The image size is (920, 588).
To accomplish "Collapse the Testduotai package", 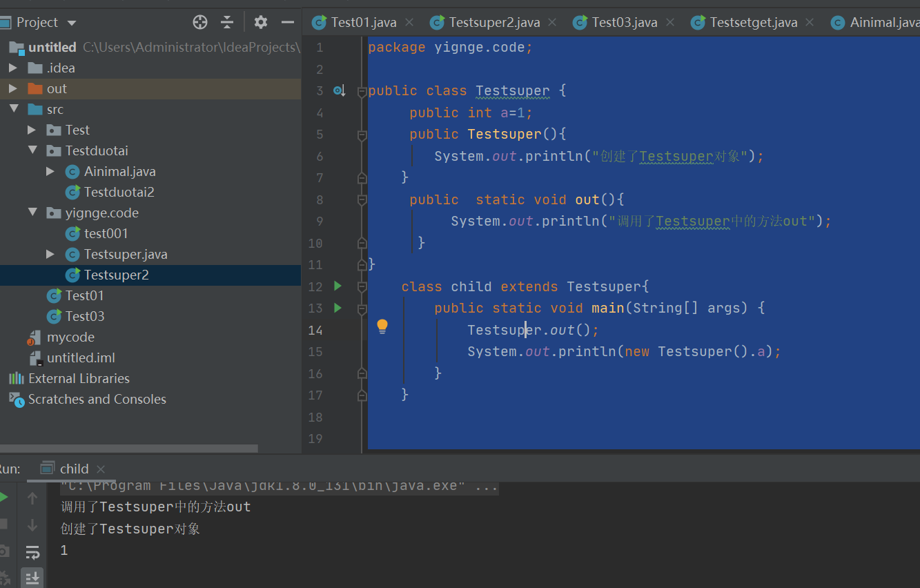I will point(32,150).
